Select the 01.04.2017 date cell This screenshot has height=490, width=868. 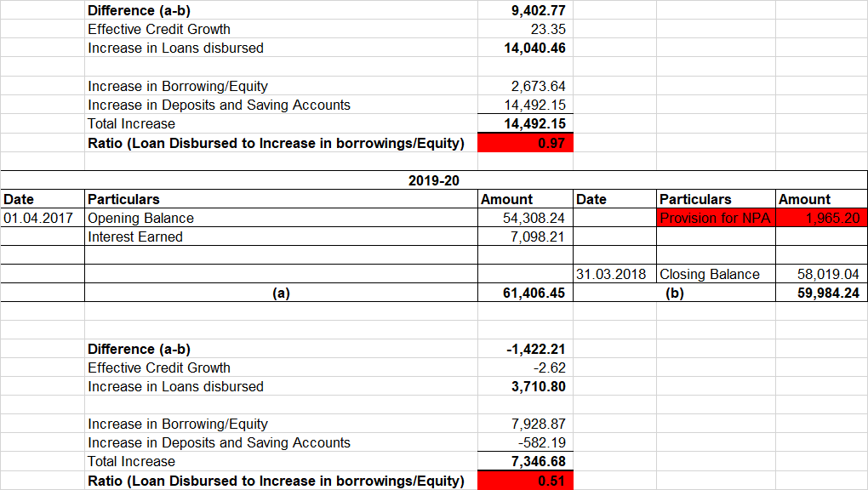[42, 218]
